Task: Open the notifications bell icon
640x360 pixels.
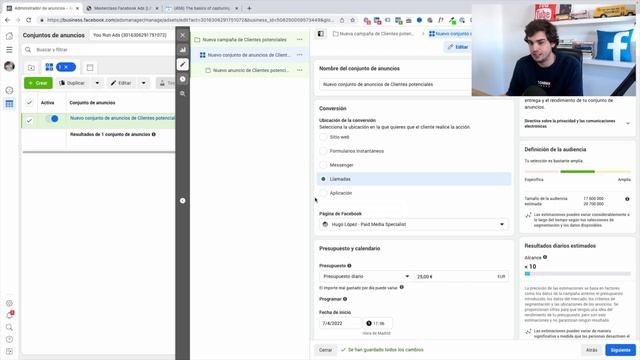Action: (9, 315)
